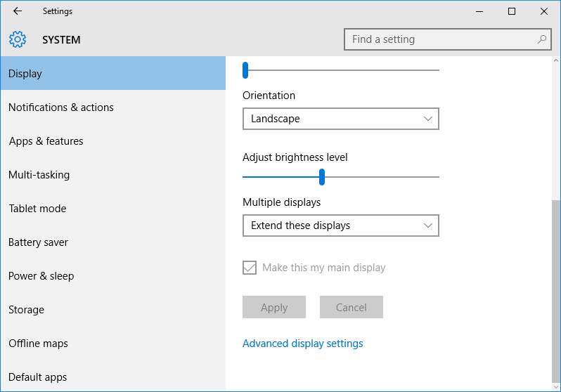Open the Apps & features section
Screen dimensions: 561x392
pos(46,141)
